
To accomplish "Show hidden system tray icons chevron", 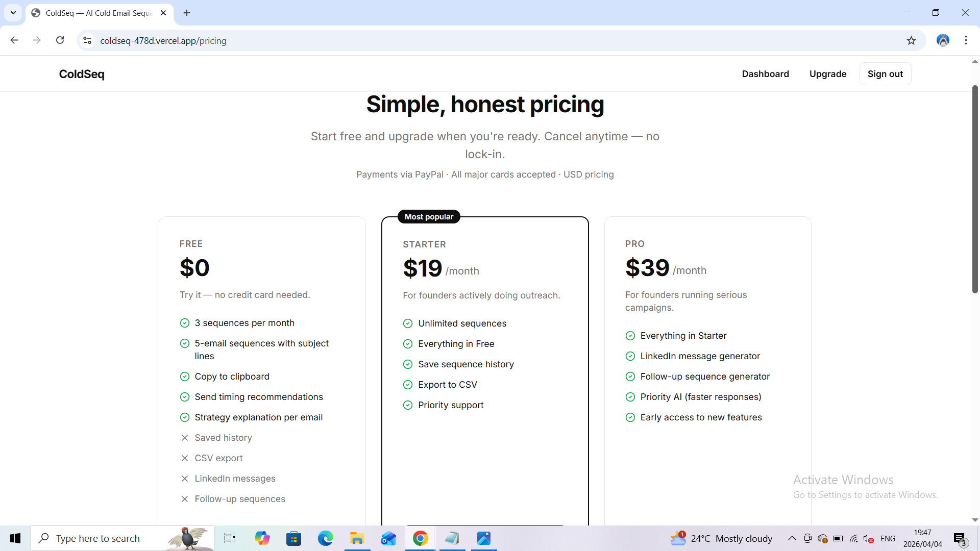I will pyautogui.click(x=792, y=538).
